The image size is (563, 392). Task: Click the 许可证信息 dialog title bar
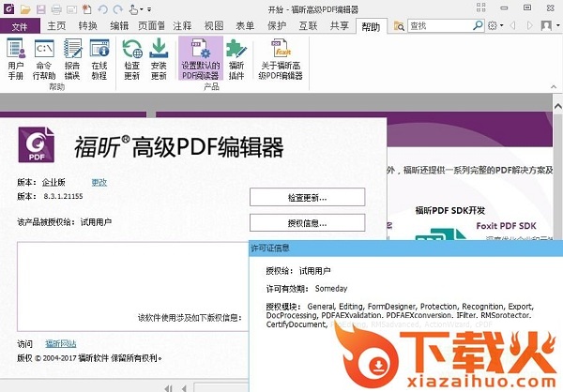[x=405, y=249]
